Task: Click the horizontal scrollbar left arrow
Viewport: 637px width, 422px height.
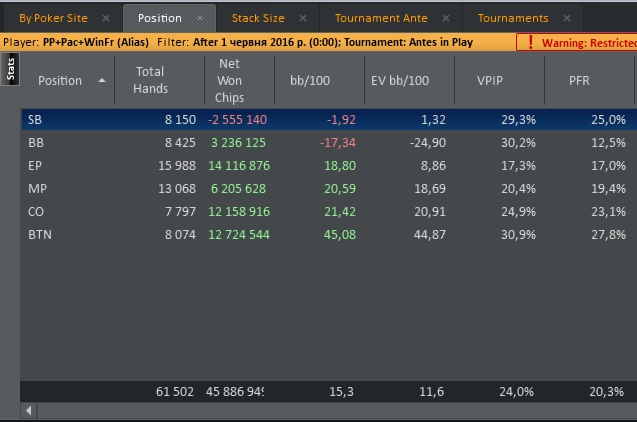Action: tap(29, 411)
